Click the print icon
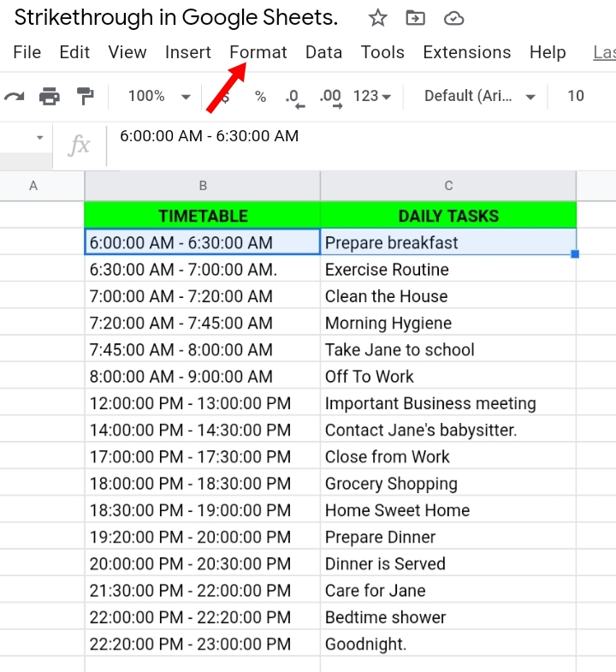The width and height of the screenshot is (616, 672). point(50,96)
